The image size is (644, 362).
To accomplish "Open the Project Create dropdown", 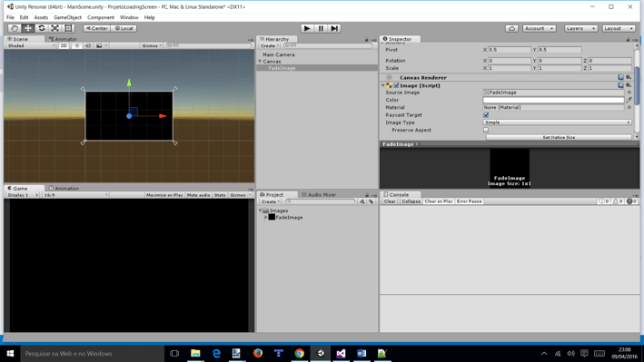I will point(271,201).
